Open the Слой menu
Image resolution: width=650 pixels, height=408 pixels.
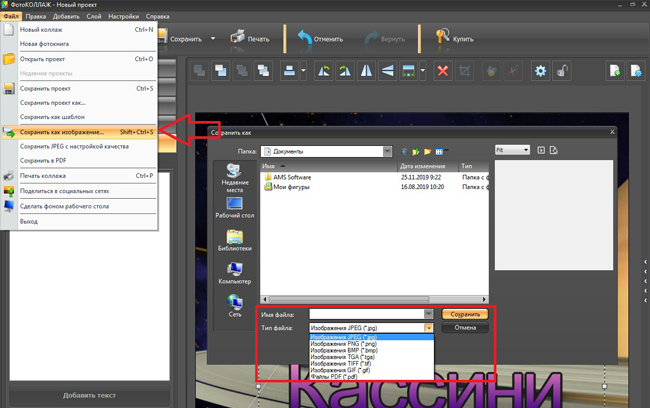pyautogui.click(x=94, y=16)
